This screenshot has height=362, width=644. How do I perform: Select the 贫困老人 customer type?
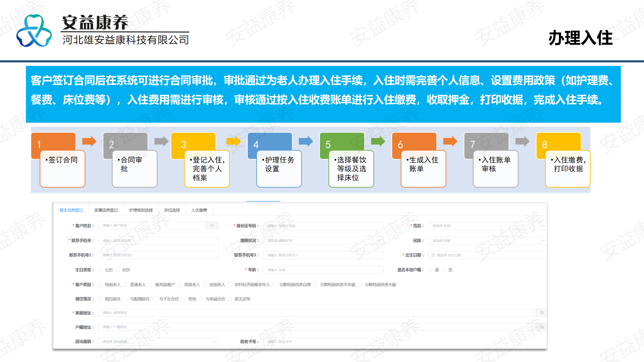[x=205, y=285]
